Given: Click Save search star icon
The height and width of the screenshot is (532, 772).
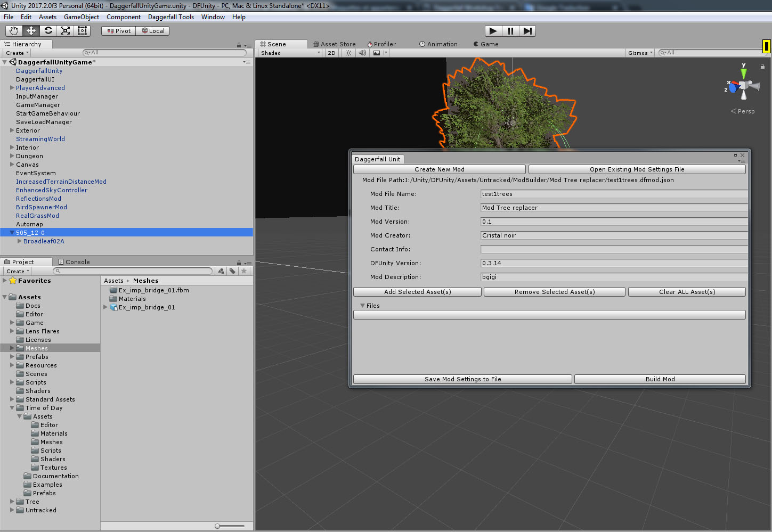Looking at the screenshot, I should click(x=244, y=271).
